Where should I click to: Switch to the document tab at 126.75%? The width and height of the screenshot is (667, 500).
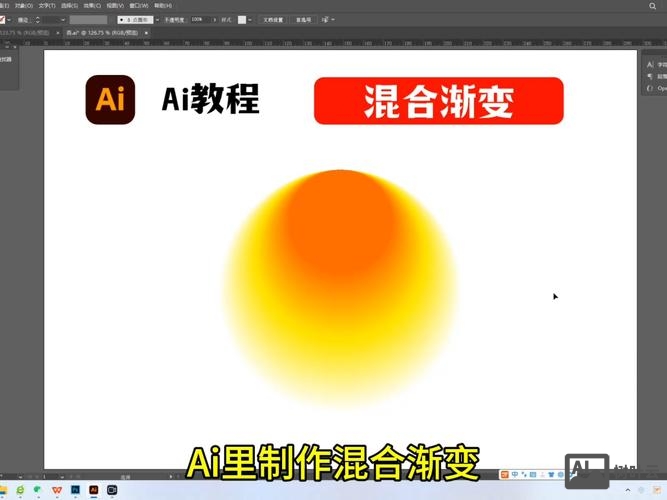click(x=102, y=33)
